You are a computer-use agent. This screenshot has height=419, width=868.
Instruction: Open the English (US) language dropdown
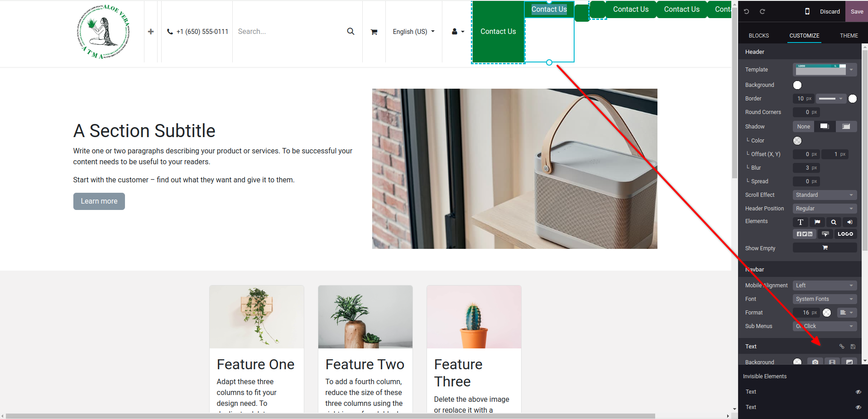coord(413,32)
